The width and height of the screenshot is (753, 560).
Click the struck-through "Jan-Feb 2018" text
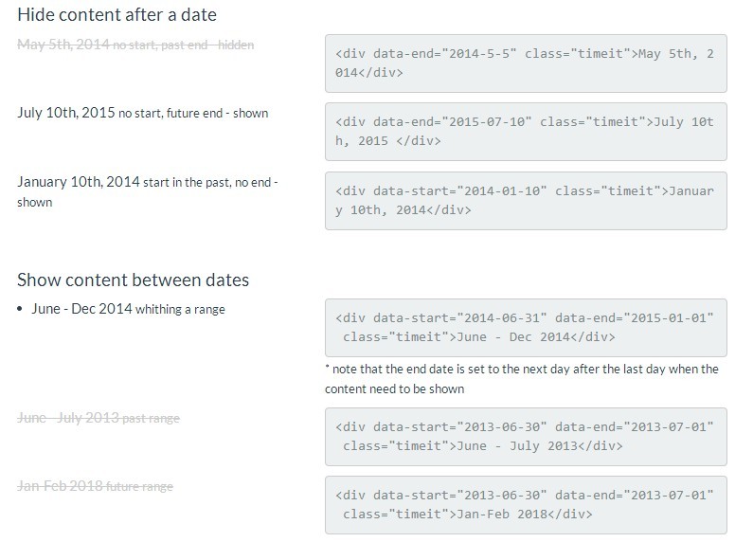(60, 486)
